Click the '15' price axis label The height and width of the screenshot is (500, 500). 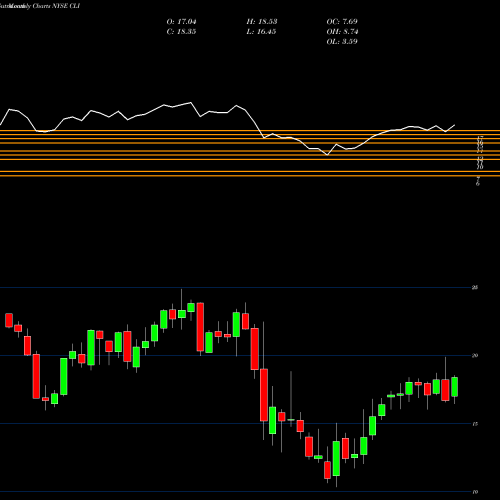pyautogui.click(x=475, y=424)
